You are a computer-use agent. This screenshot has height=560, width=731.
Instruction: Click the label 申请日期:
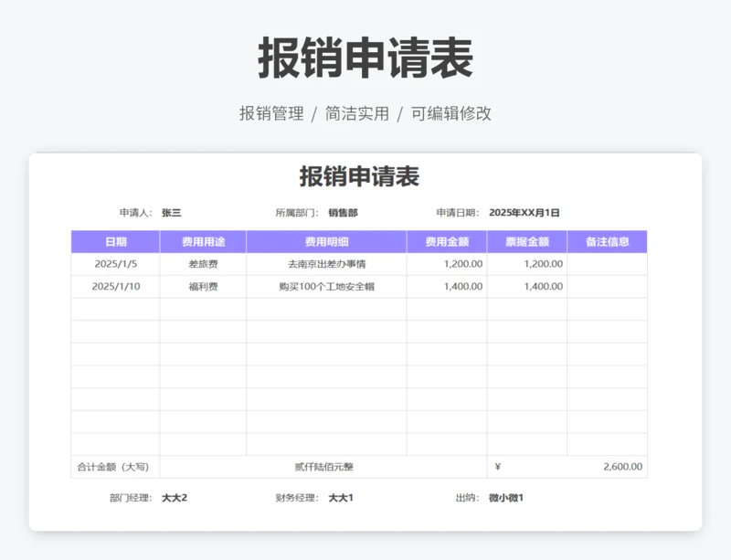458,213
